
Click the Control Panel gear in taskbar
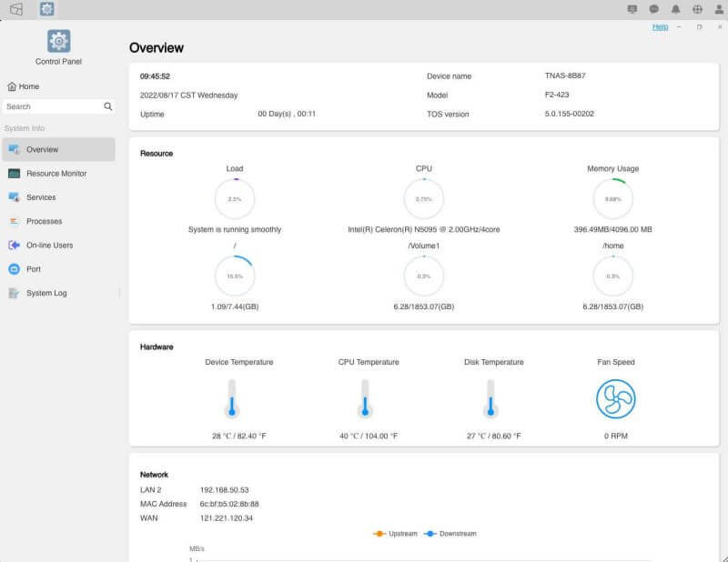pyautogui.click(x=47, y=9)
